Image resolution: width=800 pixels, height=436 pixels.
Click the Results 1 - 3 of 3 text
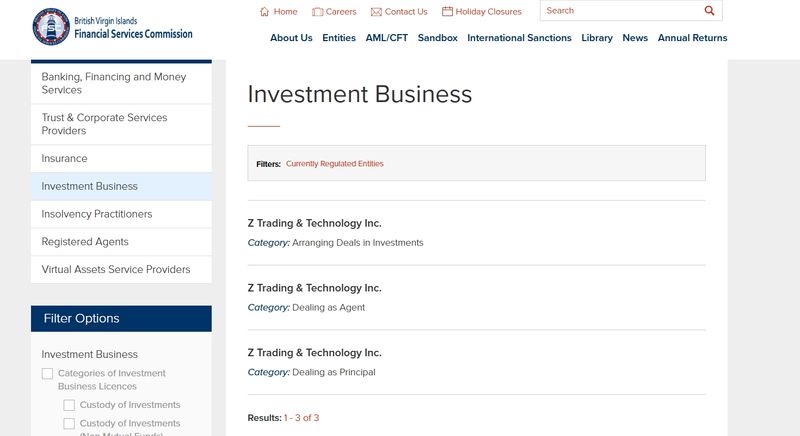tap(283, 418)
